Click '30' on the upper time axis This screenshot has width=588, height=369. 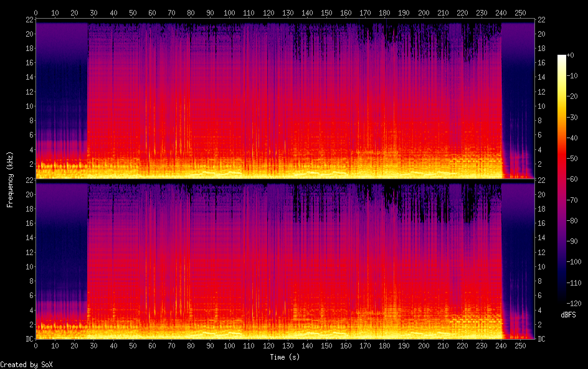click(x=94, y=12)
